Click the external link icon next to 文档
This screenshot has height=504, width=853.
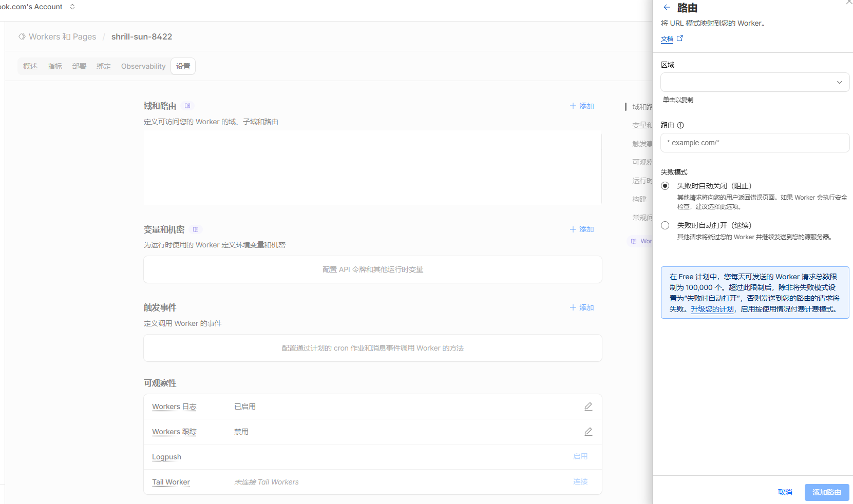[x=680, y=38]
